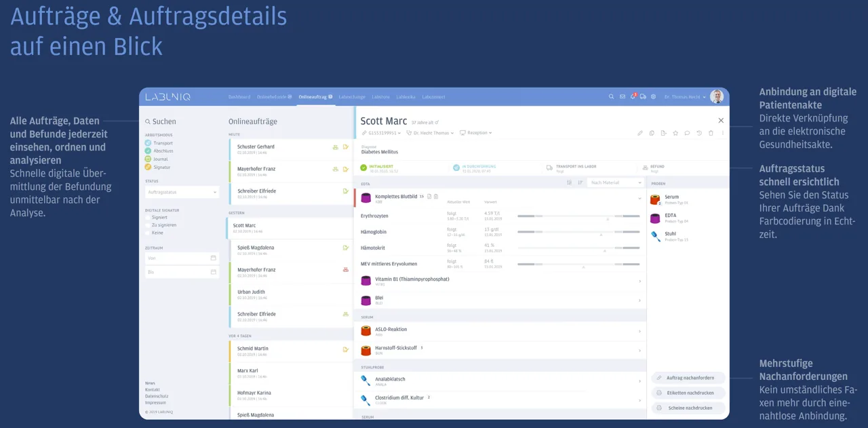Image resolution: width=868 pixels, height=428 pixels.
Task: Click the MEV mittleres Eryvolumen range bar
Action: pos(578,264)
